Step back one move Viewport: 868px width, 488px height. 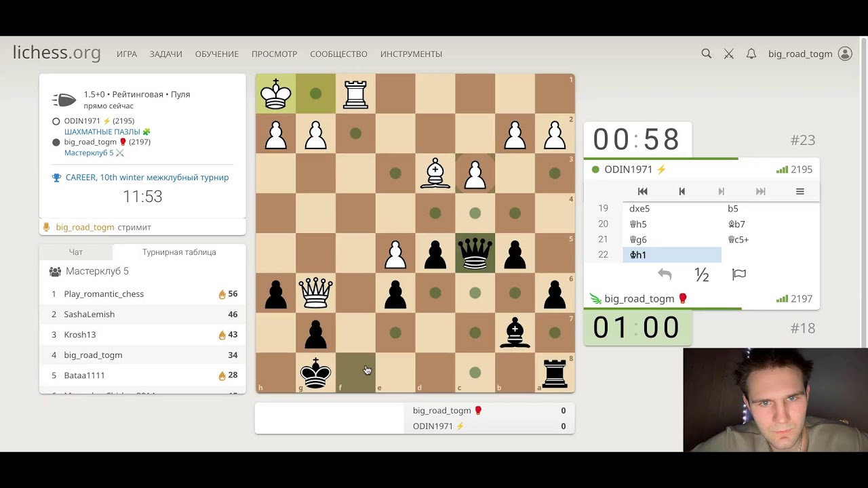(682, 191)
